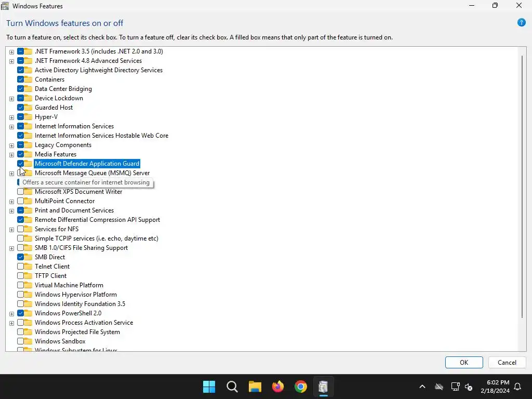The image size is (532, 399).
Task: Restore down the Windows Features window
Action: [x=495, y=5]
